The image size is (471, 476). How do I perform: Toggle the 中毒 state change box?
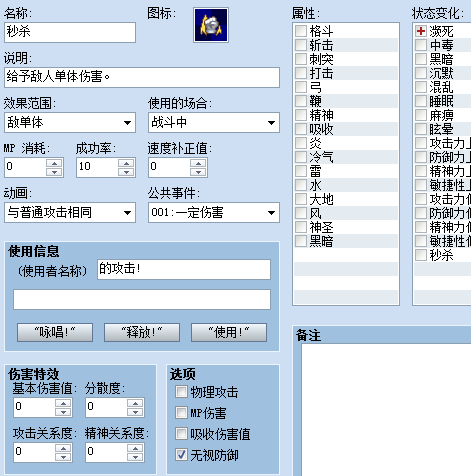pyautogui.click(x=421, y=45)
